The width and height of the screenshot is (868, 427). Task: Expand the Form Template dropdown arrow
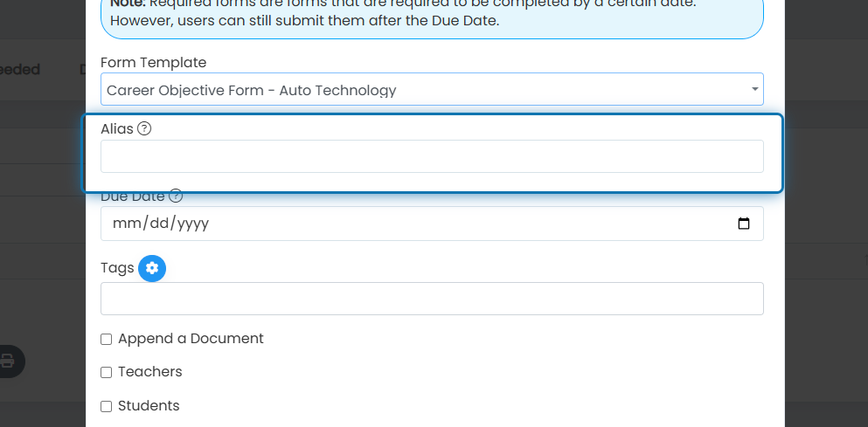pyautogui.click(x=754, y=89)
